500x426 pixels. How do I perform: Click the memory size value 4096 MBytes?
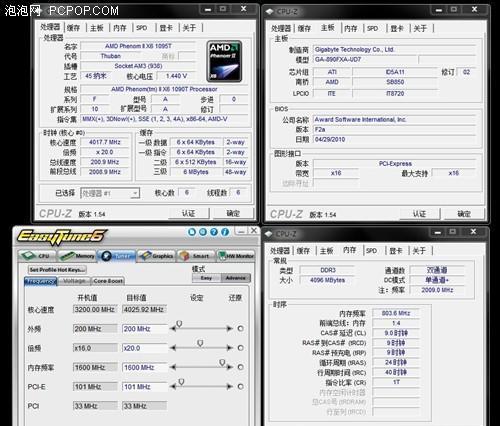coord(327,280)
